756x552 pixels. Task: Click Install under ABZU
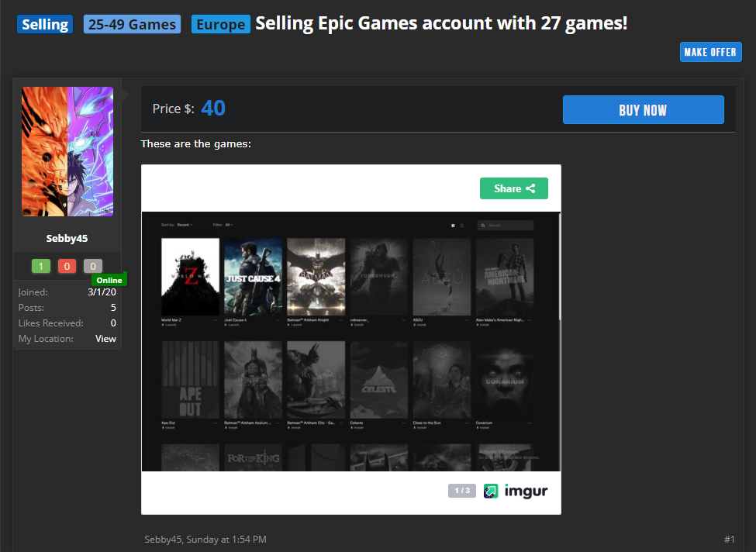(x=420, y=325)
